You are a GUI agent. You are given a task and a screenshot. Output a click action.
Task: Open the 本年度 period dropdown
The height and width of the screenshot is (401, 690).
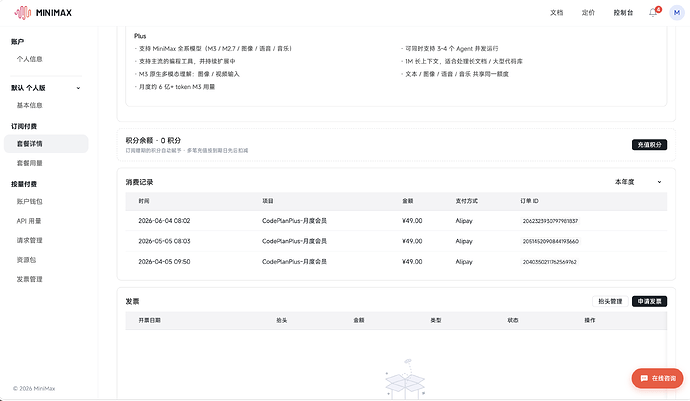click(638, 182)
